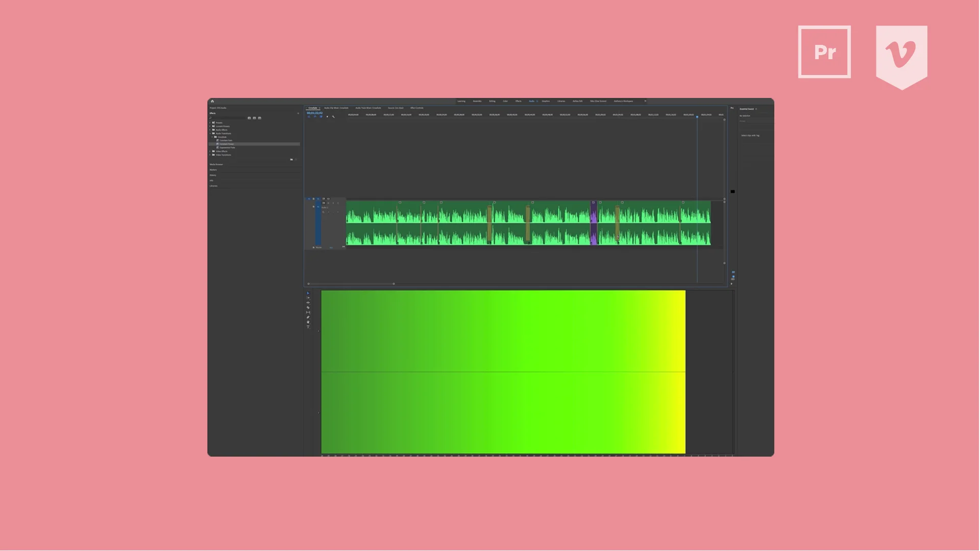Click the playhead timecode display
Screen dimensions: 980x551
[x=314, y=113]
